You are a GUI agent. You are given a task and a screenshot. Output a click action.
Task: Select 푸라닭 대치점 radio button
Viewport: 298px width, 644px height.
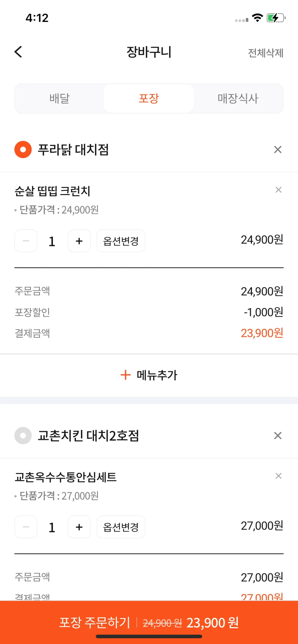[23, 149]
